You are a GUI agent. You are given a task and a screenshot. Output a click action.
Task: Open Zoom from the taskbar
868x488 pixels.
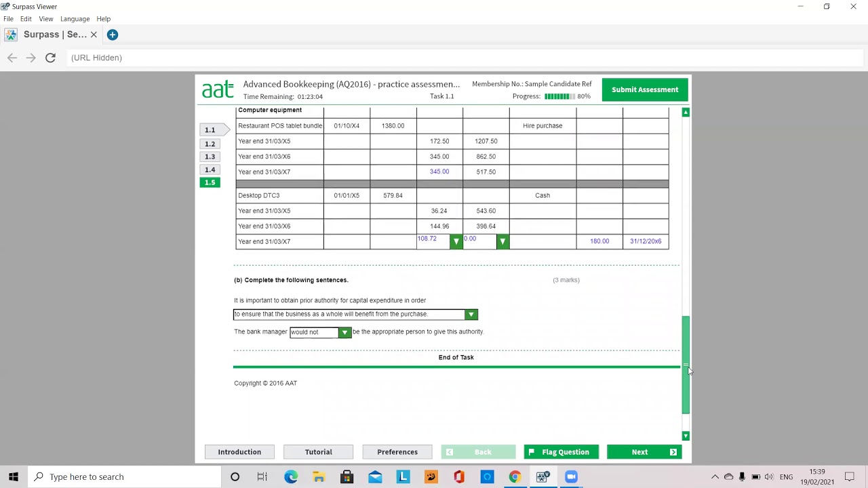tap(571, 476)
